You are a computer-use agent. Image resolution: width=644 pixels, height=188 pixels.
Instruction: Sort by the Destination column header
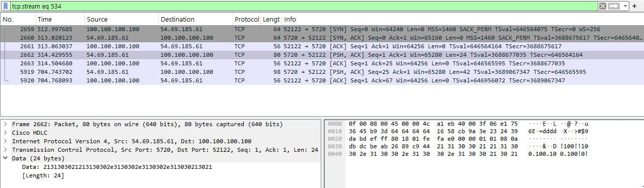click(195, 20)
